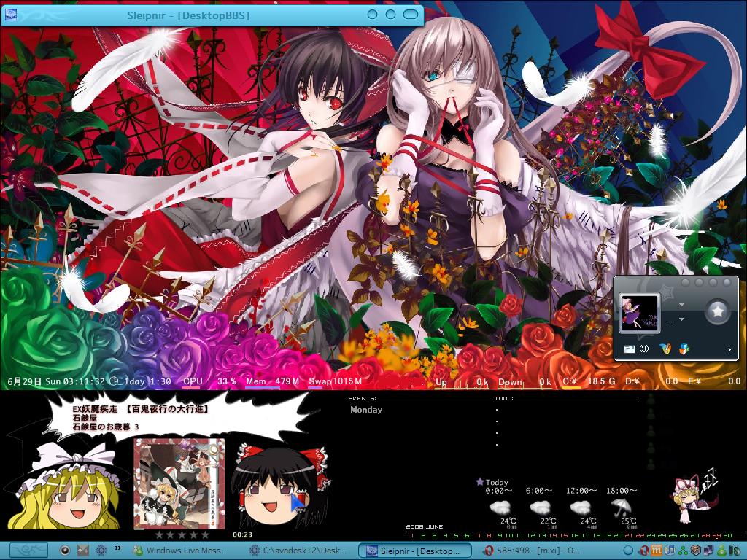This screenshot has height=560, width=747.
Task: Click the Yukari album art thumbnail
Action: [639, 314]
